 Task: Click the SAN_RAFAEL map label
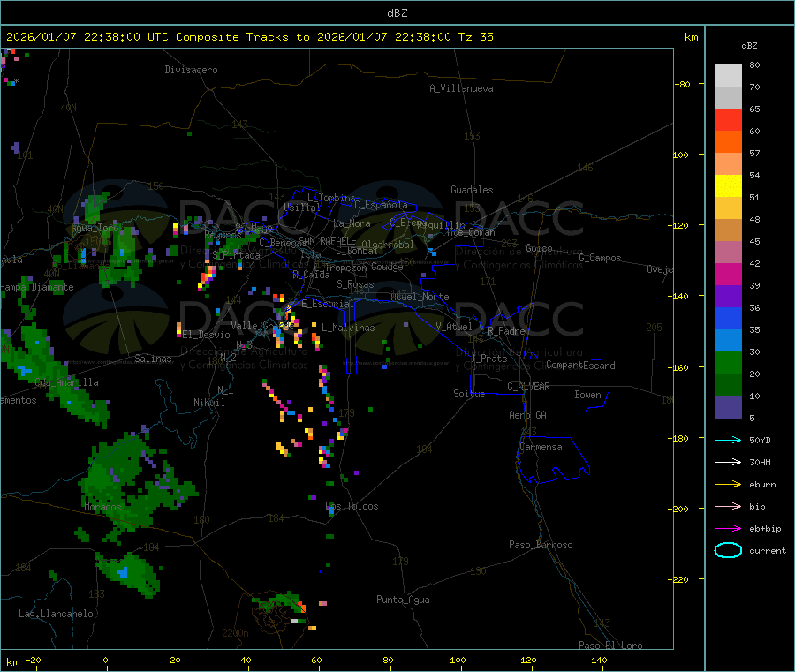(324, 240)
